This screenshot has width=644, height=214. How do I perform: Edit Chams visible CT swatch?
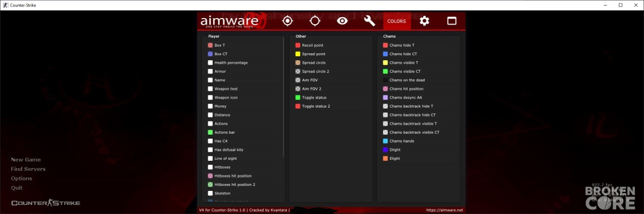tap(385, 71)
